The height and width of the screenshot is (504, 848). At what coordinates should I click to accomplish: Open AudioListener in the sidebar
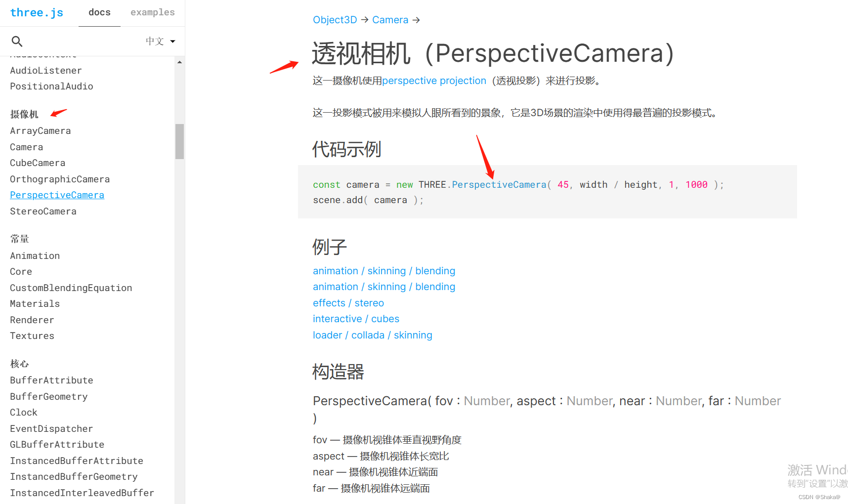pos(46,71)
